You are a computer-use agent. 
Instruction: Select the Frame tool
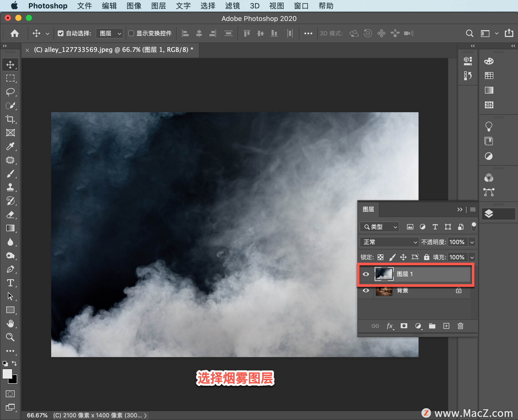pyautogui.click(x=10, y=133)
